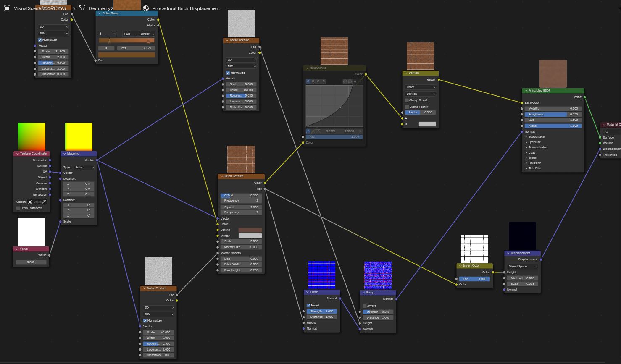Click the material sphere icon in breadcrumb

[x=146, y=8]
